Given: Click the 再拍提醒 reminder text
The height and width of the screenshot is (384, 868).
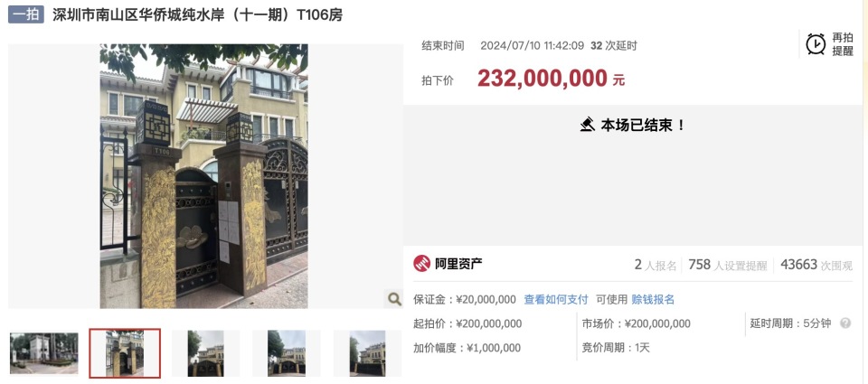Looking at the screenshot, I should [x=843, y=43].
